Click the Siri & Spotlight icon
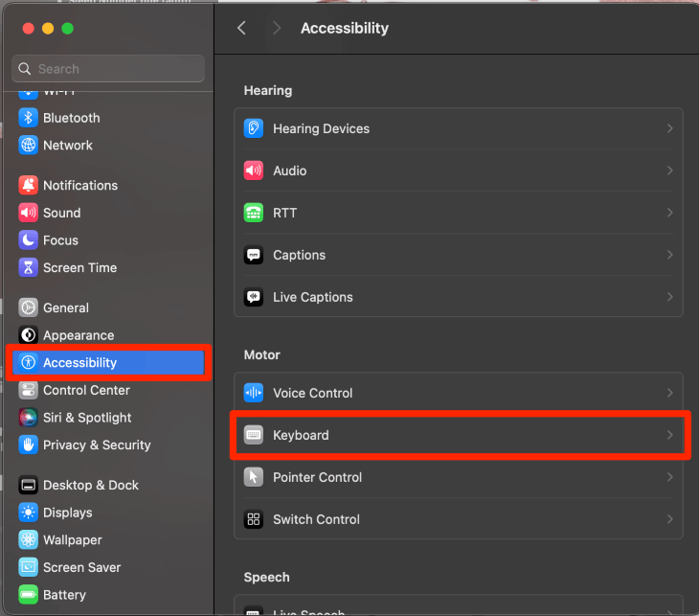Viewport: 699px width, 616px height. [x=28, y=418]
